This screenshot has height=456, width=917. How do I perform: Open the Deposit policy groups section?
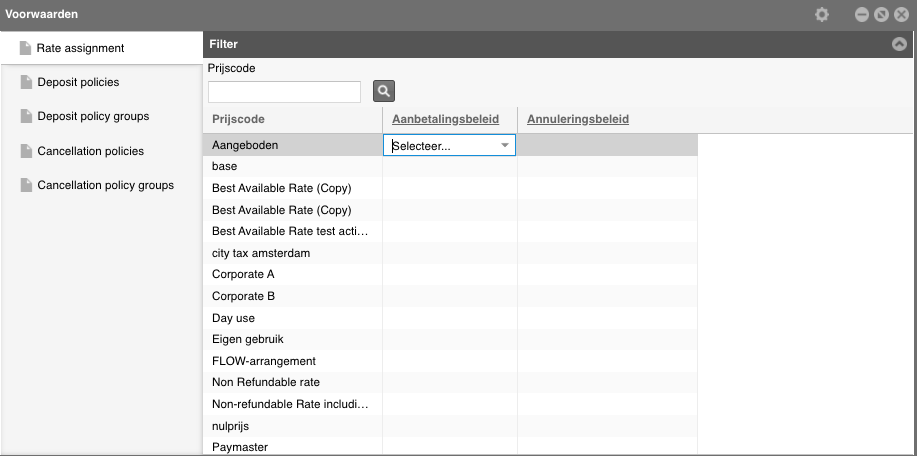point(101,116)
